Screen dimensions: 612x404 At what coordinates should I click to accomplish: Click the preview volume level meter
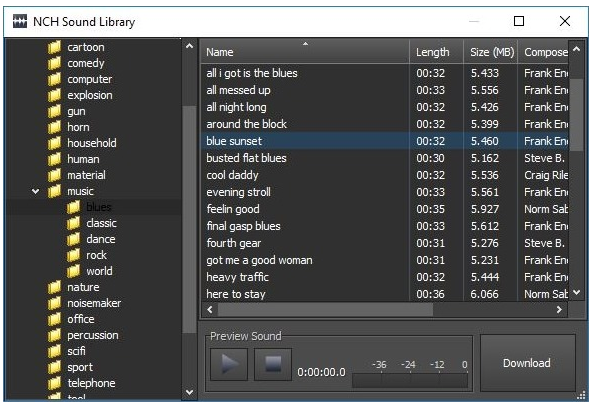pos(410,380)
